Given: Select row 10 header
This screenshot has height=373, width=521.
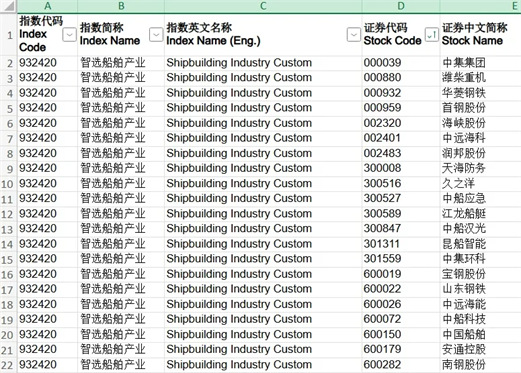Looking at the screenshot, I should [x=9, y=184].
